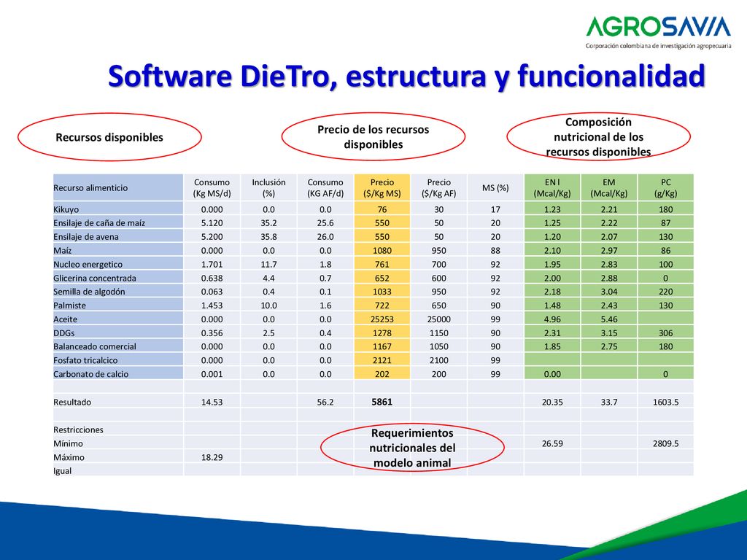747x560 pixels.
Task: Select the 'Precio ($/Kg AF)' column header
Action: pos(438,187)
